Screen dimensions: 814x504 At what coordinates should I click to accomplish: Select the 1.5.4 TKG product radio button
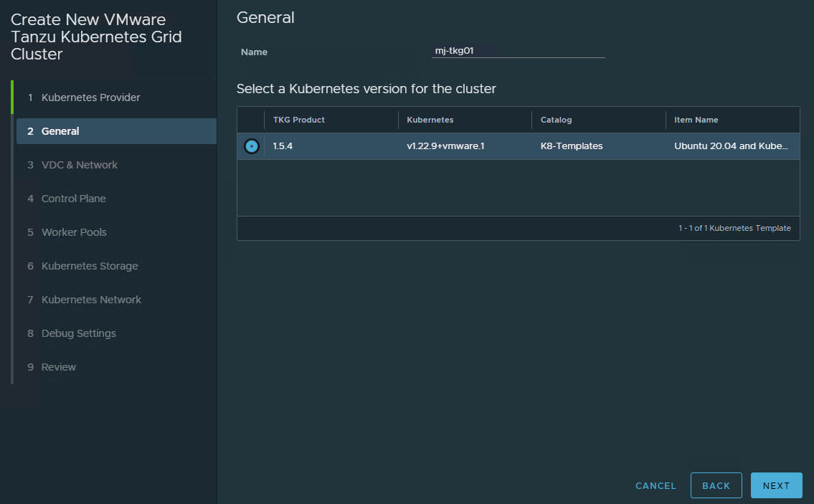251,146
